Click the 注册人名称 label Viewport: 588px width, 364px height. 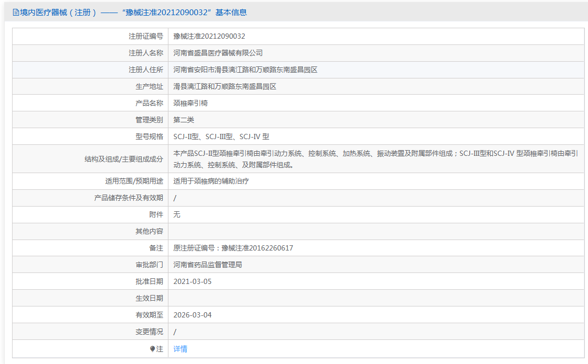[146, 53]
